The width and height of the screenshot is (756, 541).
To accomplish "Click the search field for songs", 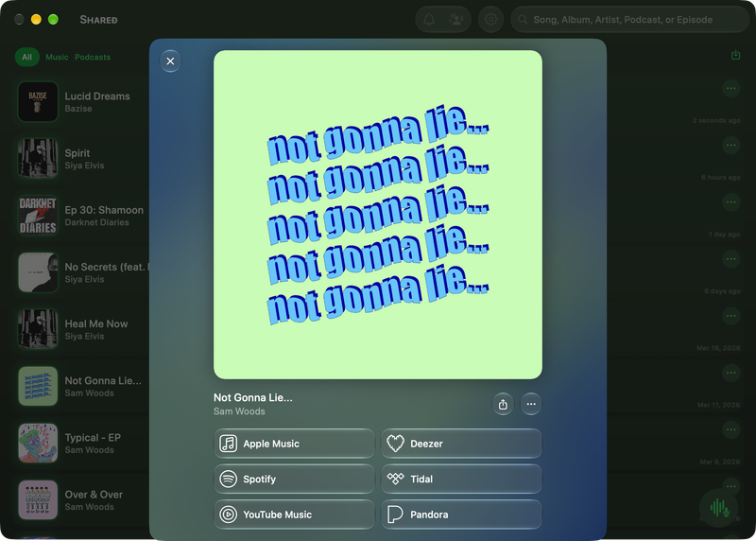I will pyautogui.click(x=629, y=20).
